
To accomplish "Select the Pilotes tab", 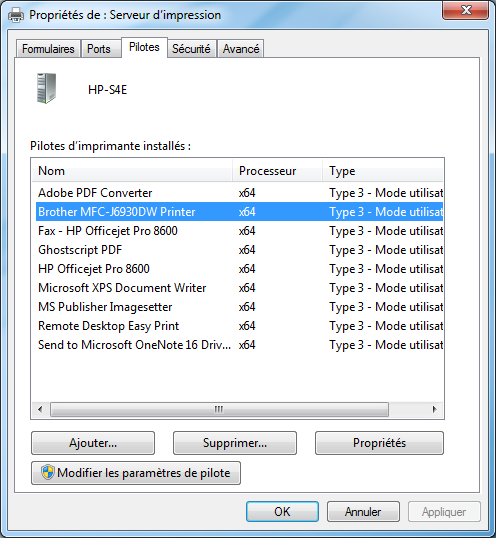I will click(x=144, y=47).
